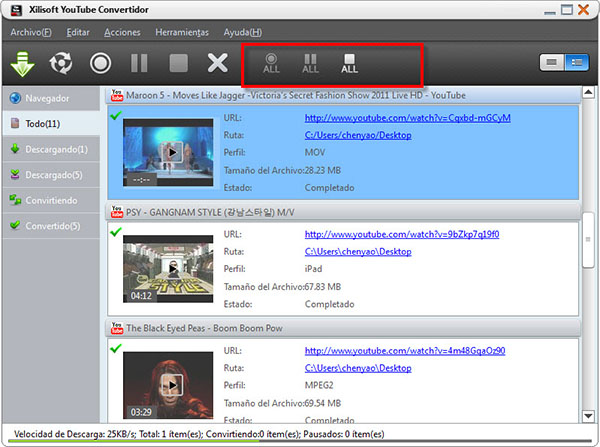Switch to the compact list view toggle
600x447 pixels.
point(551,62)
